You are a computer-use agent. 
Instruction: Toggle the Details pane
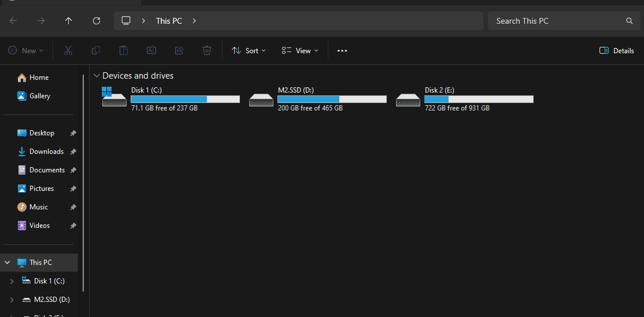(616, 50)
